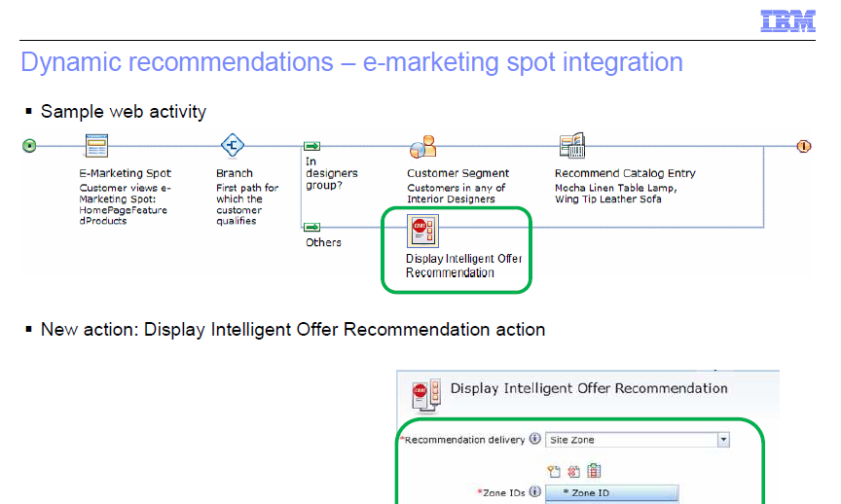841x504 pixels.
Task: Click the delete zone ID toolbar icon
Action: point(574,471)
